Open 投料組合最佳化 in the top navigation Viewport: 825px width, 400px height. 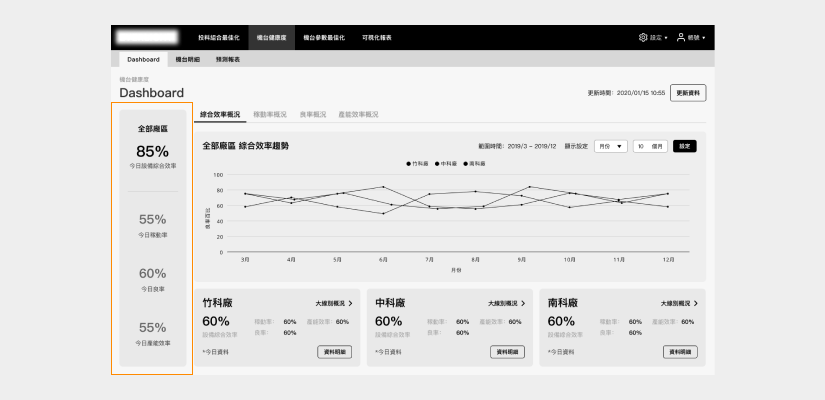click(x=219, y=37)
